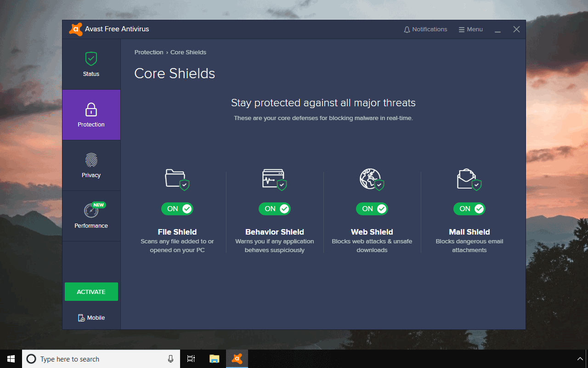Open the Status section in the sidebar
Image resolution: width=588 pixels, height=368 pixels.
pos(91,64)
